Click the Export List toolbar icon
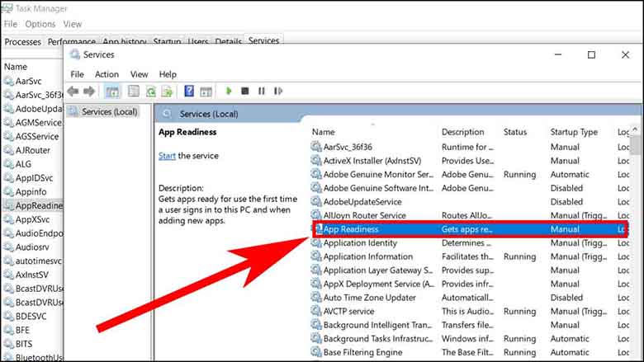Viewport: 644px width, 362px height. tap(168, 92)
